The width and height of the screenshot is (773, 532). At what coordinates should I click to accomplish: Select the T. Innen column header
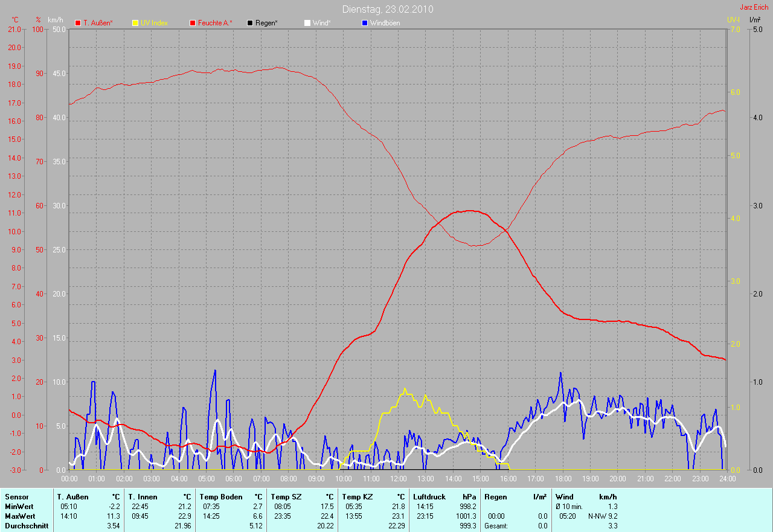pyautogui.click(x=143, y=497)
